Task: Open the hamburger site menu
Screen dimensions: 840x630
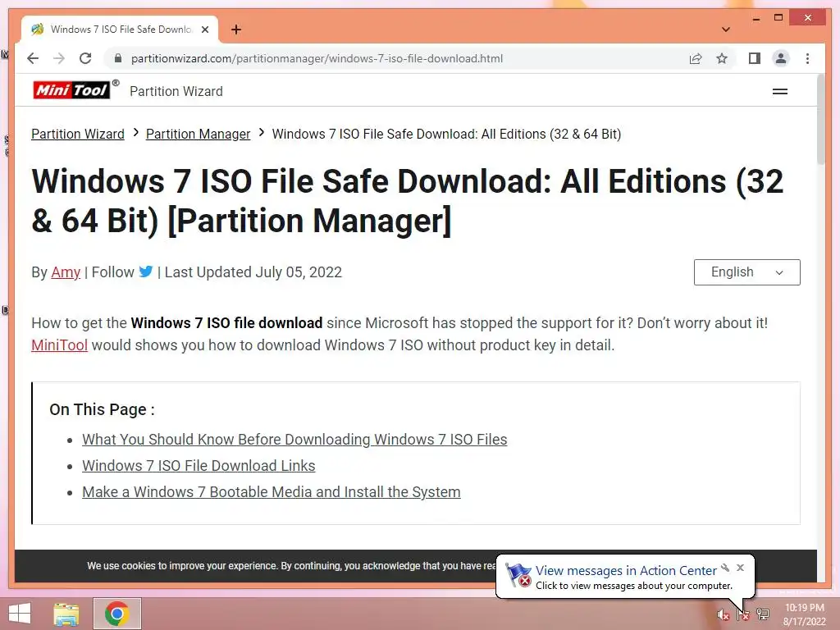Action: 779,92
